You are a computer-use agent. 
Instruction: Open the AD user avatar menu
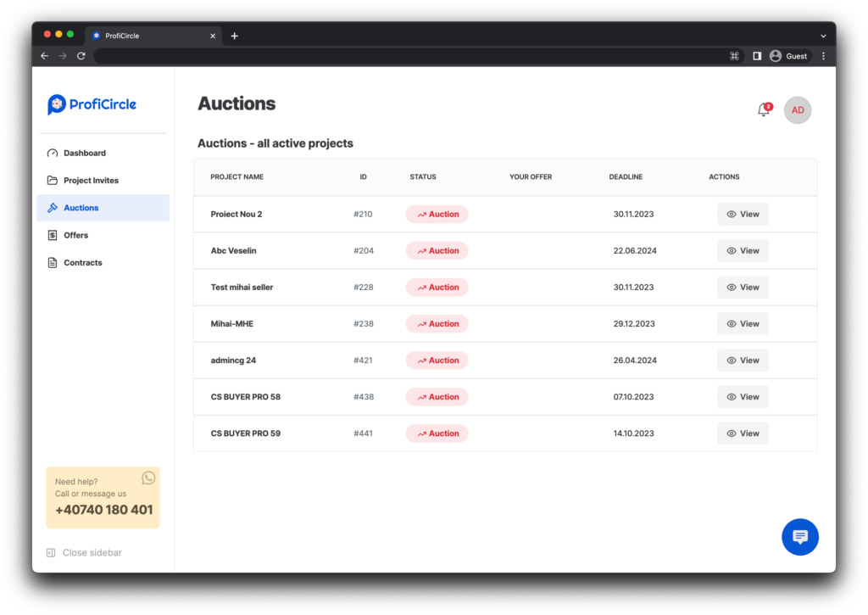click(x=798, y=110)
